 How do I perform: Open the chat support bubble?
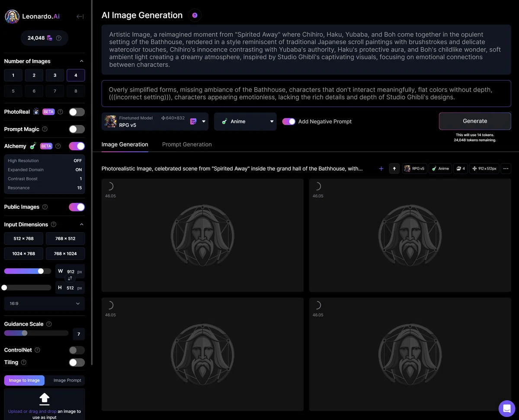pyautogui.click(x=507, y=408)
